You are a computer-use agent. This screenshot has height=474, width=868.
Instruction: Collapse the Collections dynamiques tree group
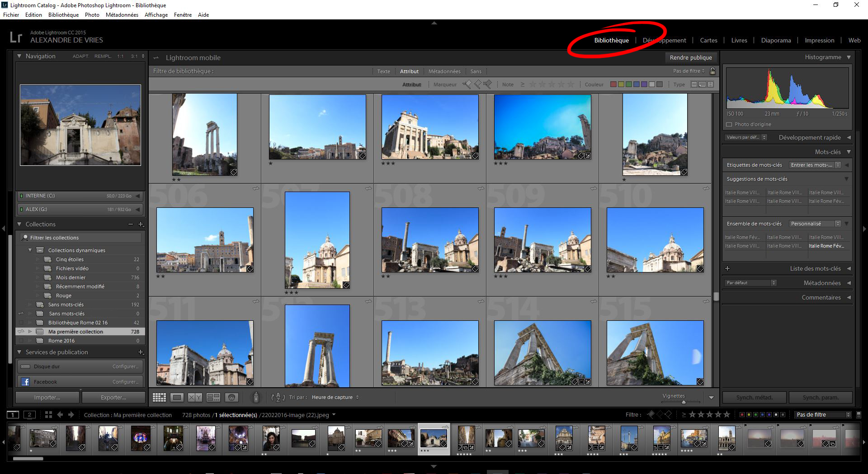click(x=30, y=250)
